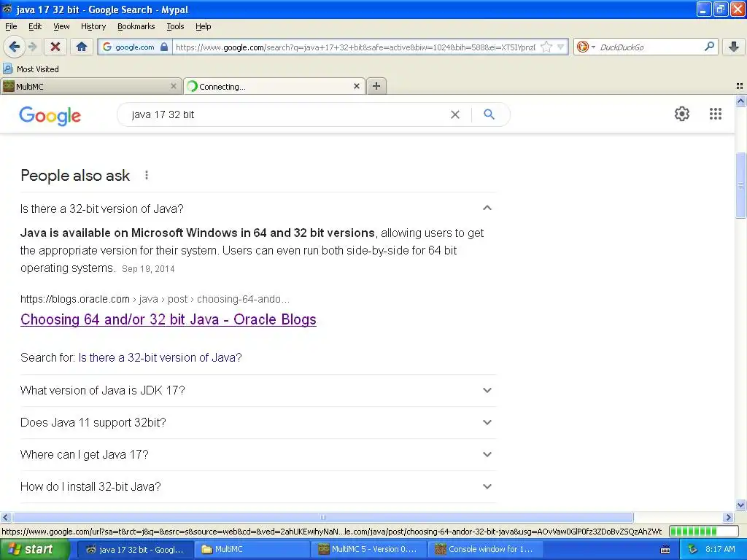Open Choosing 64 and/or 32 bit Java link
This screenshot has width=747, height=560.
coord(169,319)
